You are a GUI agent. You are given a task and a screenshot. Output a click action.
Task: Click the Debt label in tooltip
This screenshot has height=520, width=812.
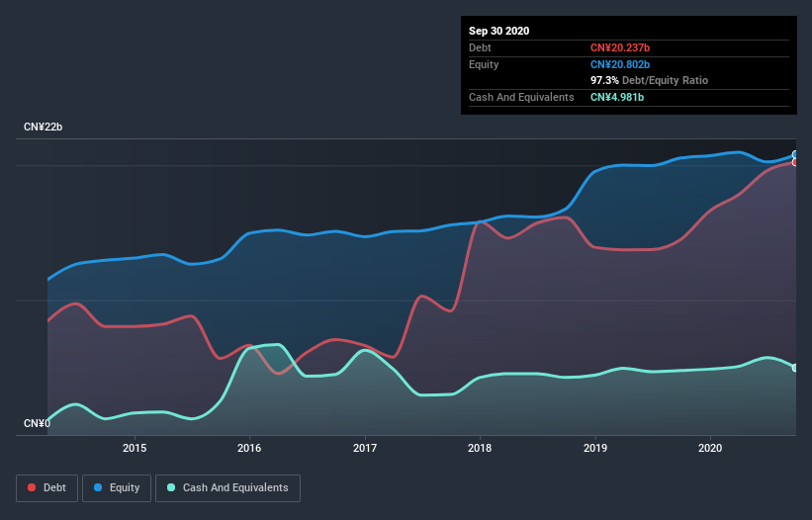pyautogui.click(x=480, y=47)
